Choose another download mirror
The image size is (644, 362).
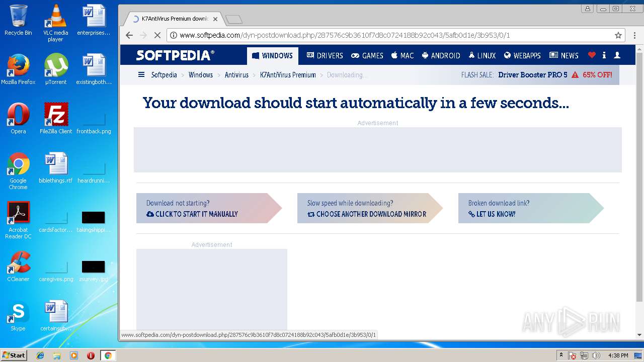(367, 214)
